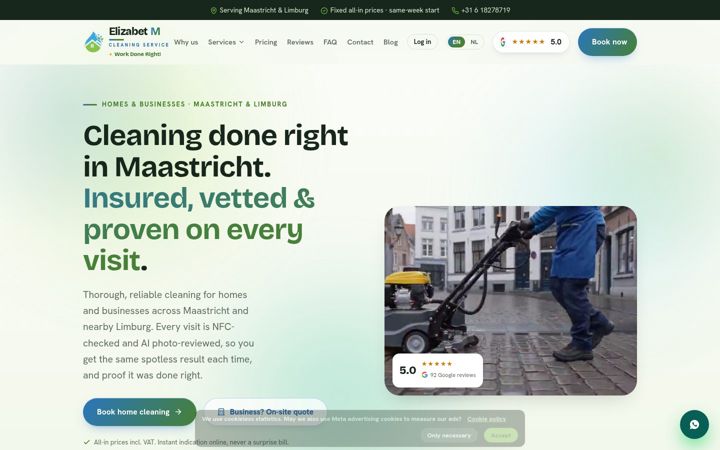Open the FAQ menu item

click(x=330, y=42)
